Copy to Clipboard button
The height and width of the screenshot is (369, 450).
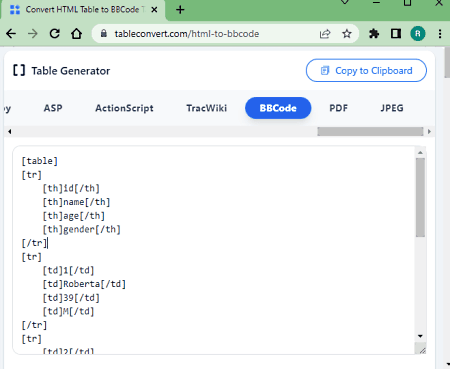tap(366, 70)
